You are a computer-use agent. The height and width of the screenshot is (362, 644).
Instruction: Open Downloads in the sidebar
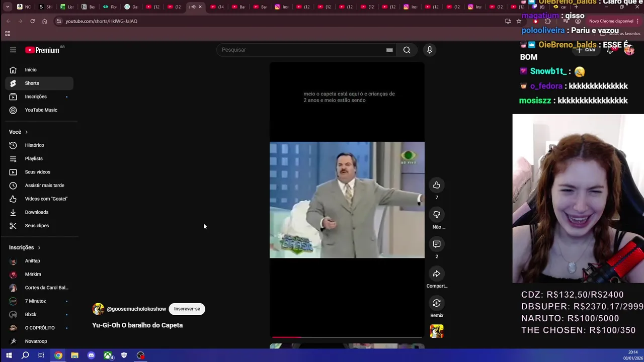[x=39, y=212]
